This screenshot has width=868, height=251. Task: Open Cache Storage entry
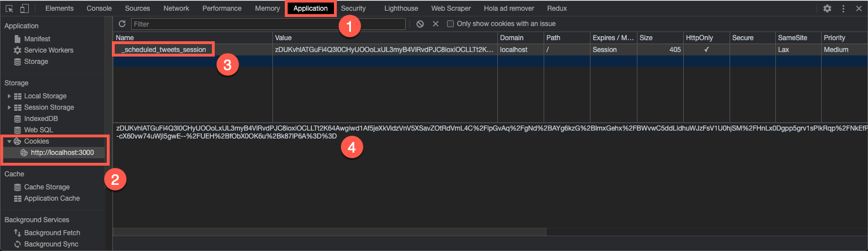pos(46,187)
